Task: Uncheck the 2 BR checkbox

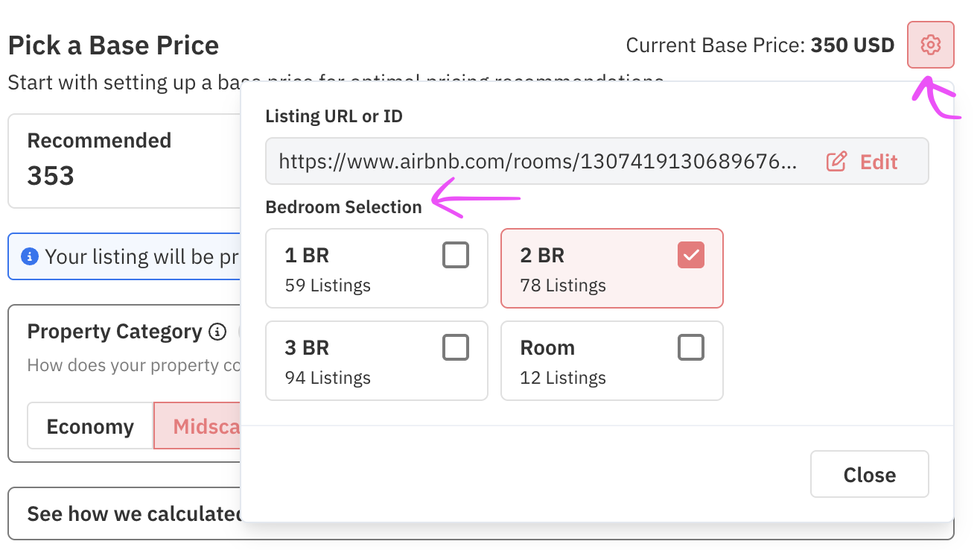Action: tap(691, 256)
